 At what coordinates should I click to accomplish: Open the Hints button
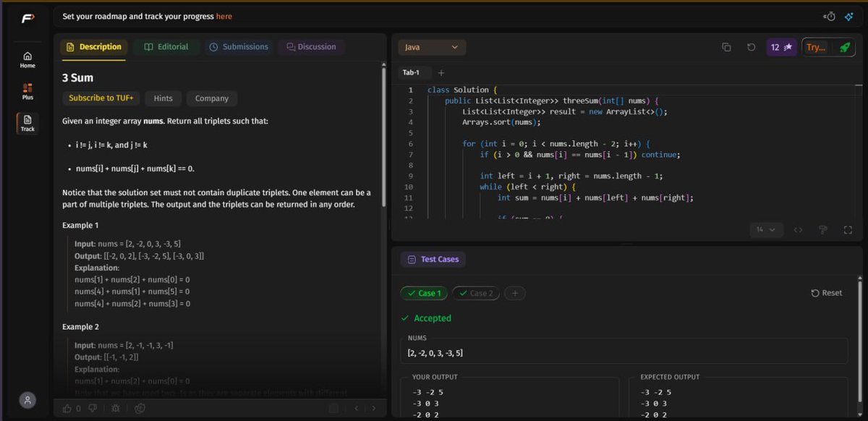pyautogui.click(x=163, y=98)
